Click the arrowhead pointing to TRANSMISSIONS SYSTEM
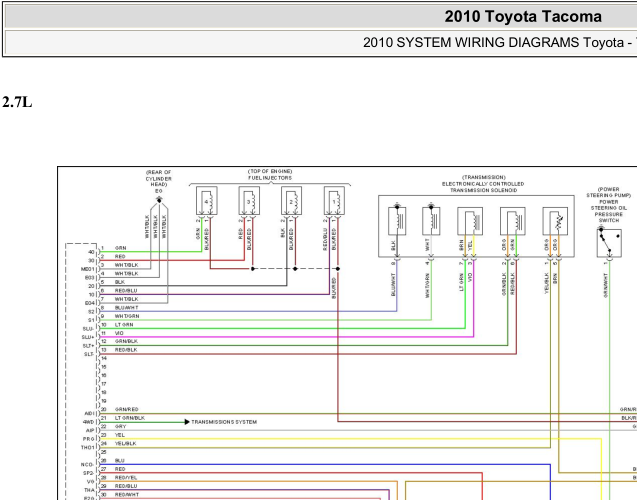Image resolution: width=637 pixels, height=500 pixels. (x=187, y=422)
